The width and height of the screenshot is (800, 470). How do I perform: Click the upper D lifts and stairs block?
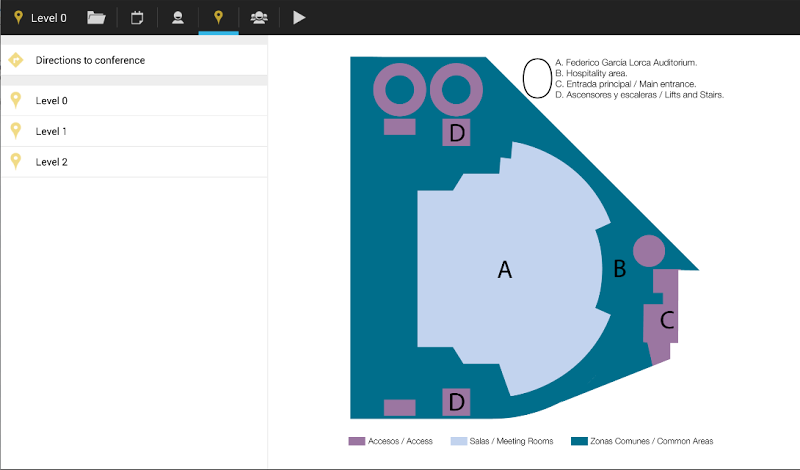click(456, 134)
